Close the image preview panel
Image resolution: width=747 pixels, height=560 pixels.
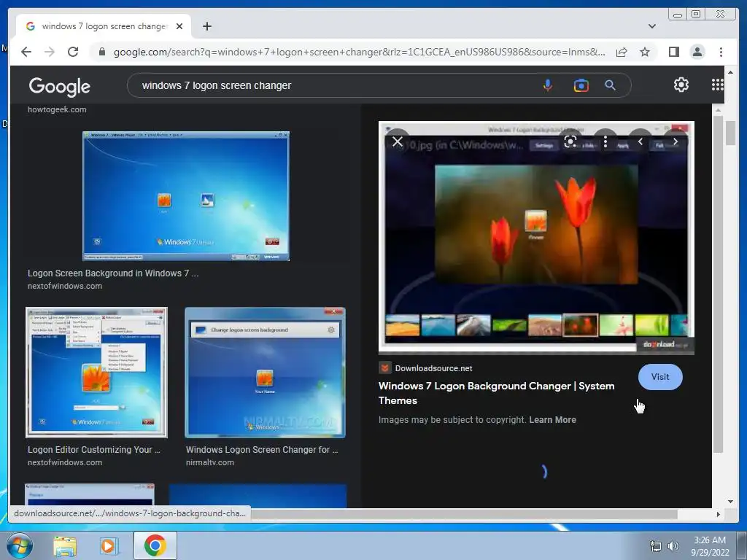[x=398, y=141]
